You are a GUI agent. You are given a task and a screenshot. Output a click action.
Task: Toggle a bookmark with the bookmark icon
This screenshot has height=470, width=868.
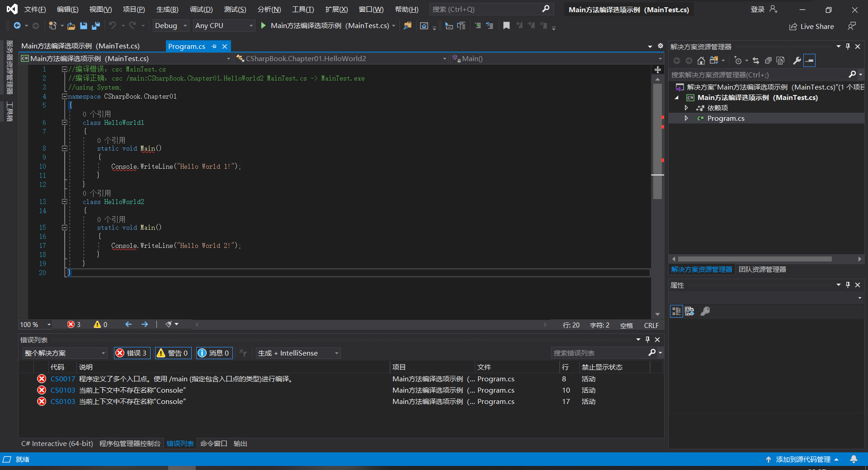pyautogui.click(x=506, y=26)
